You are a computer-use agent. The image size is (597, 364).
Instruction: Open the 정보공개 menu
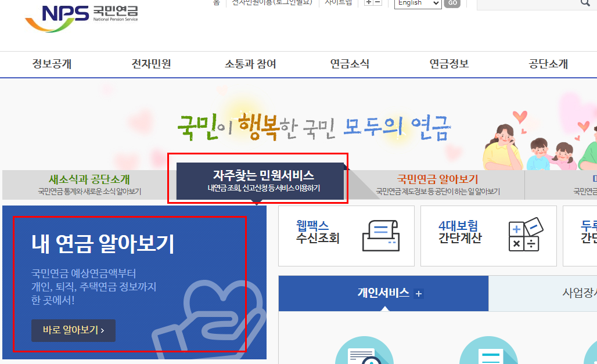point(52,64)
